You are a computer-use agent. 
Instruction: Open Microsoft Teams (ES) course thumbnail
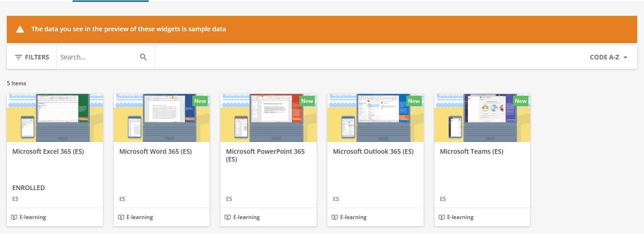(482, 118)
